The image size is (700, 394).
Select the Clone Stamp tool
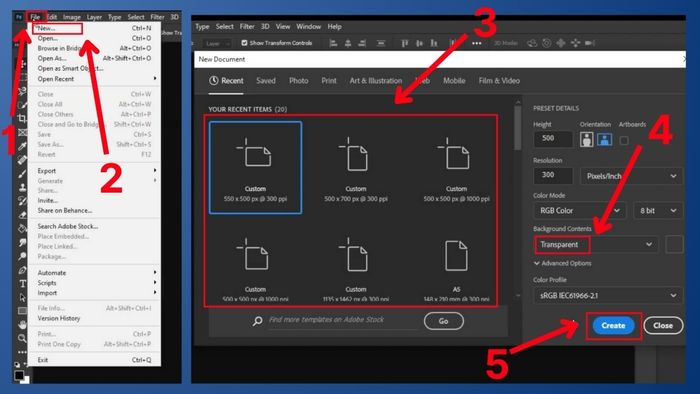[22, 187]
